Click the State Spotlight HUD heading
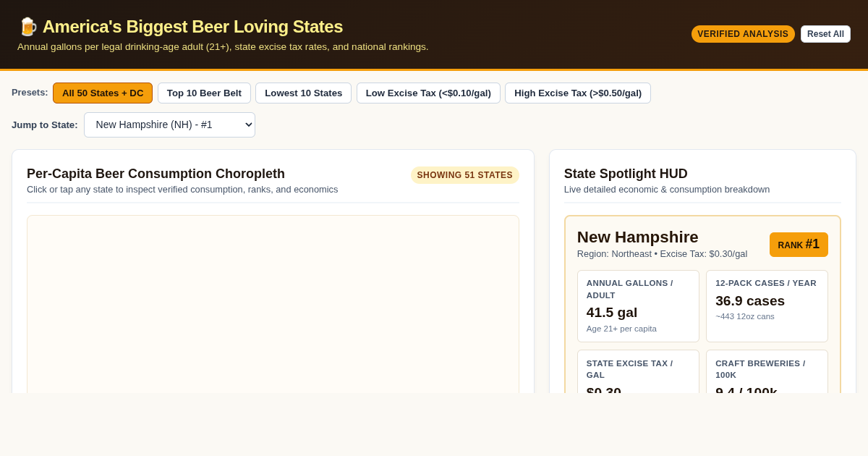 coord(626,174)
